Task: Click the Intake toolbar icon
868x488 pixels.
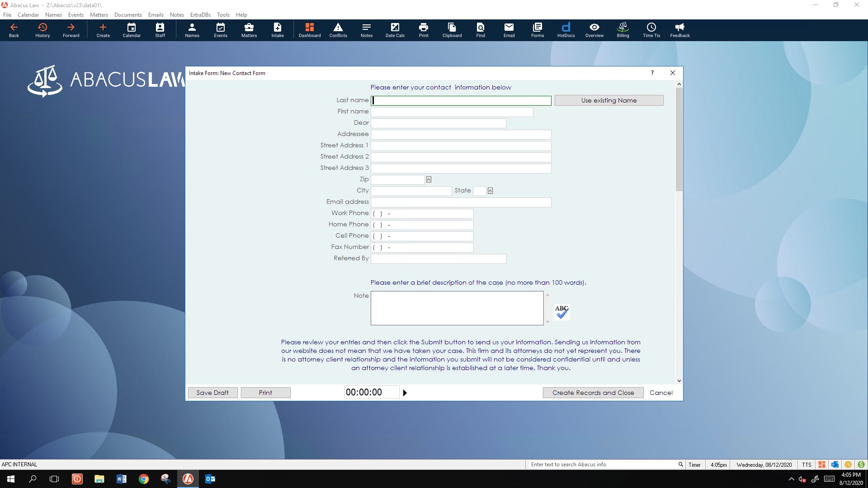Action: [277, 30]
